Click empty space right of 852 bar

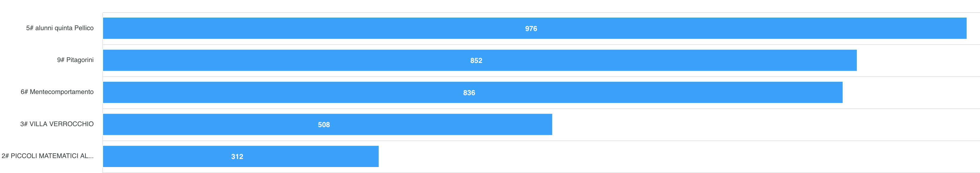click(x=918, y=60)
